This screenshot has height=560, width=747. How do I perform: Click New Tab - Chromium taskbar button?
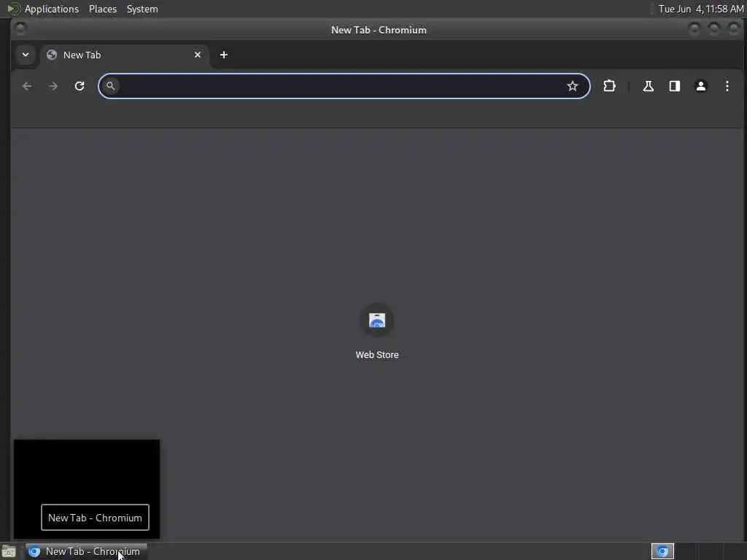tap(86, 551)
